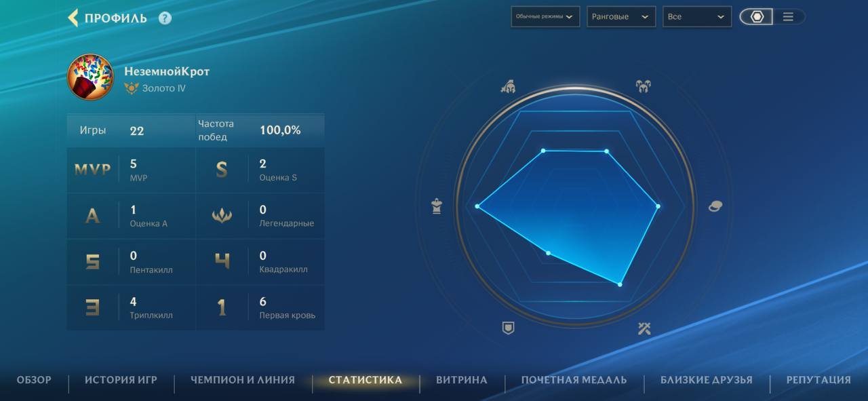Click the player avatar picture
This screenshot has height=401, width=868.
point(90,77)
